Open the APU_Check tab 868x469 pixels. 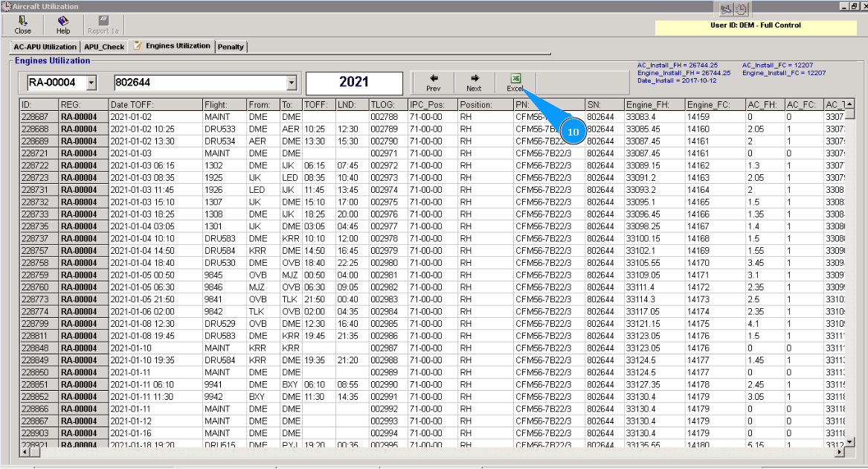pos(104,47)
